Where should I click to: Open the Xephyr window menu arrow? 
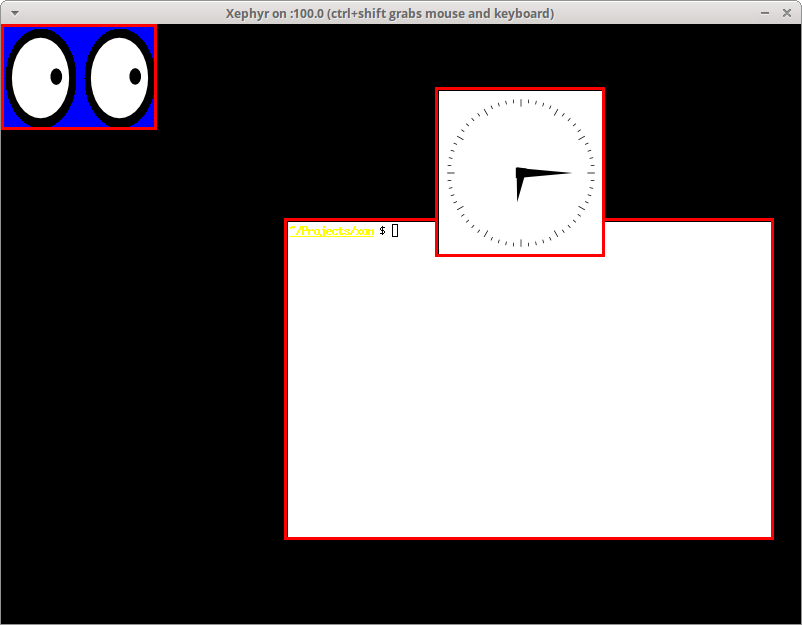[x=14, y=13]
